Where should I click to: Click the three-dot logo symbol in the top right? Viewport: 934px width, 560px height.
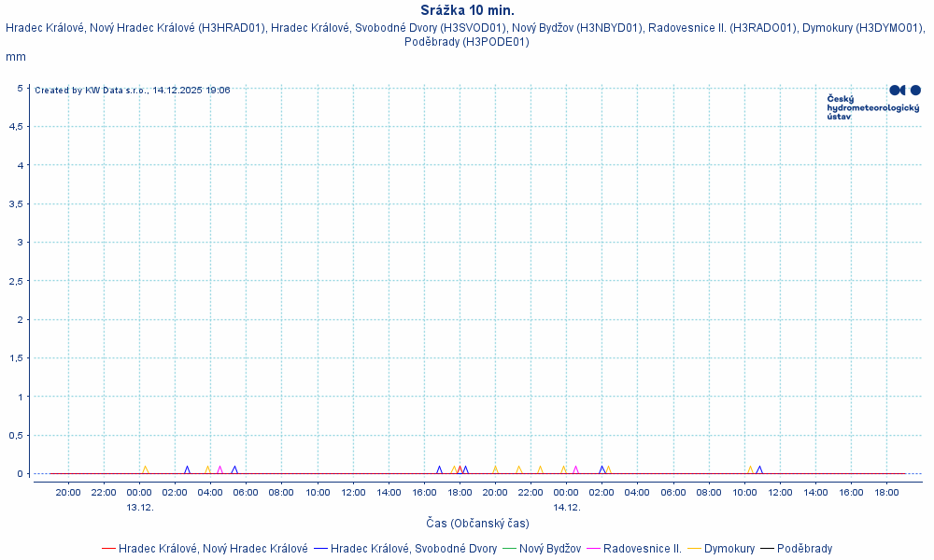(904, 91)
